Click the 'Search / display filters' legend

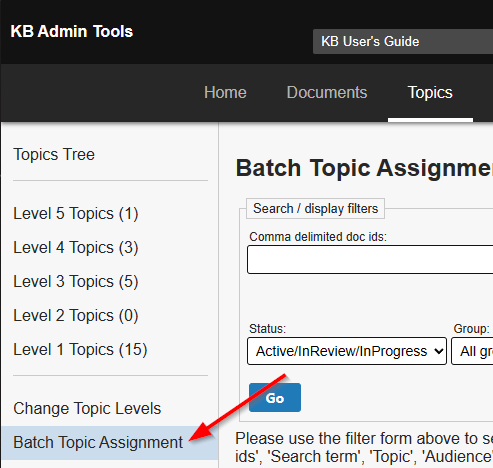(315, 209)
